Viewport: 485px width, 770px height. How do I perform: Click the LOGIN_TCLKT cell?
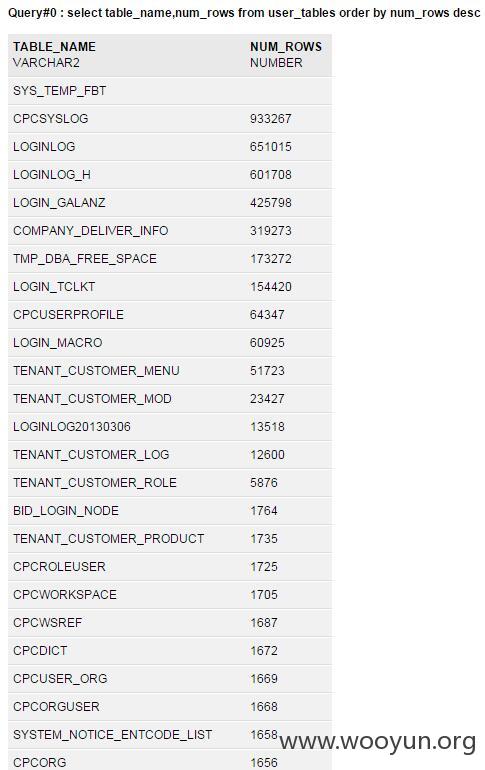54,286
